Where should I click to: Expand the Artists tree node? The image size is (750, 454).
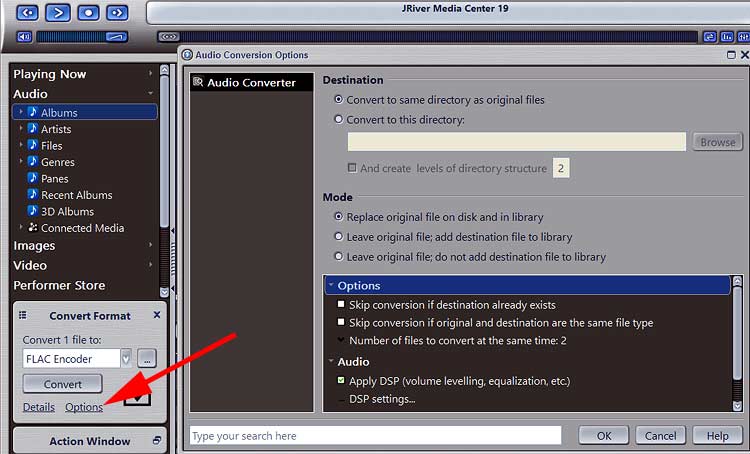(x=21, y=129)
